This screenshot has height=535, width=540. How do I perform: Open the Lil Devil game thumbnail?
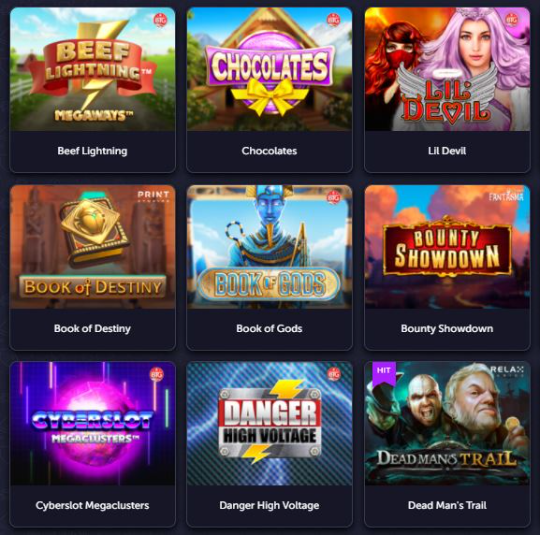pos(447,69)
